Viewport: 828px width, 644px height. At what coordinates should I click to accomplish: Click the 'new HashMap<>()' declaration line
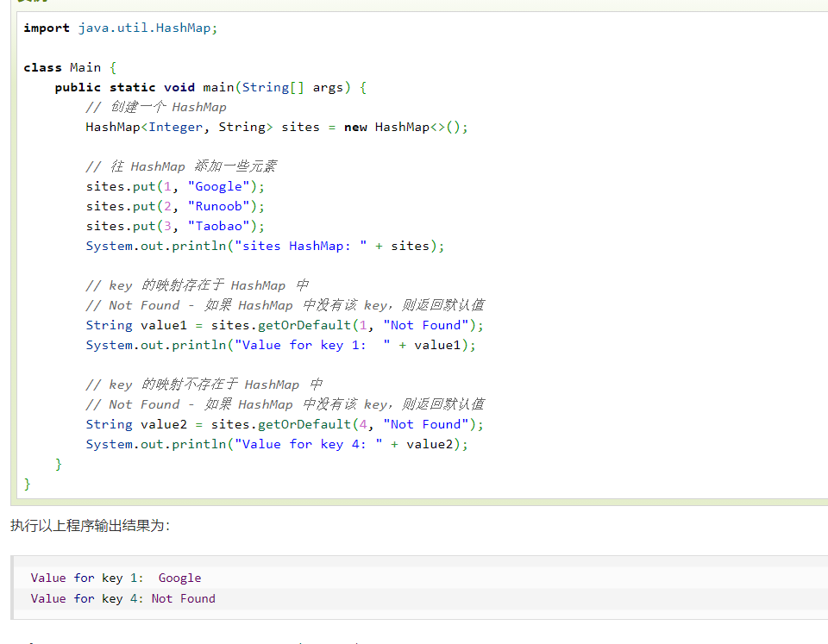click(x=277, y=128)
